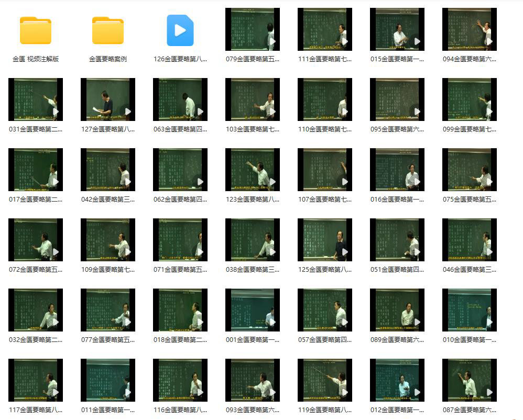Select the 111金匮要略第七 video thumbnail

(325, 29)
